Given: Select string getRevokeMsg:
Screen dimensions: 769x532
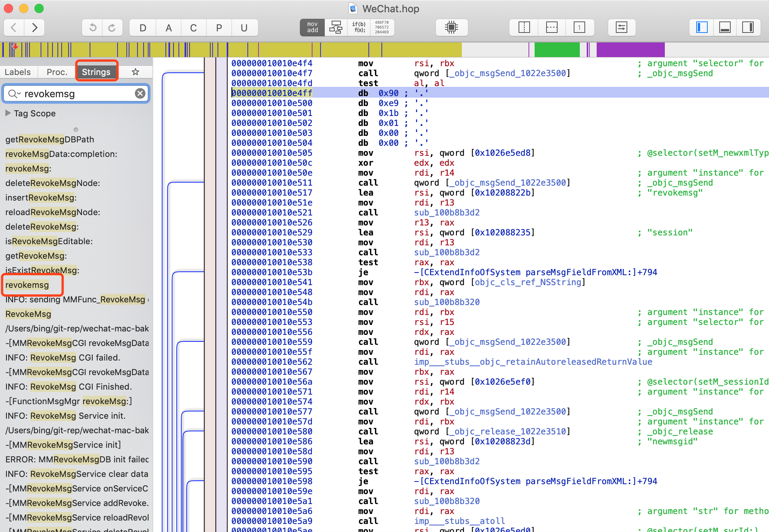Looking at the screenshot, I should pyautogui.click(x=36, y=256).
